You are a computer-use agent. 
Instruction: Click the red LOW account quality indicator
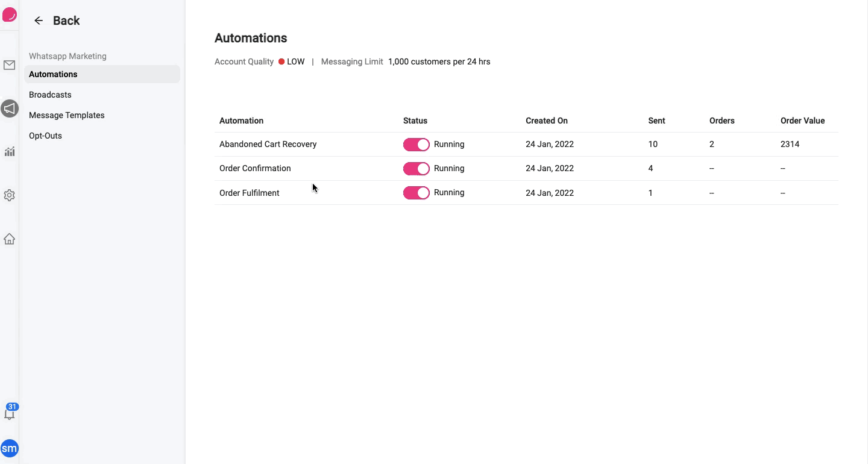pyautogui.click(x=292, y=61)
